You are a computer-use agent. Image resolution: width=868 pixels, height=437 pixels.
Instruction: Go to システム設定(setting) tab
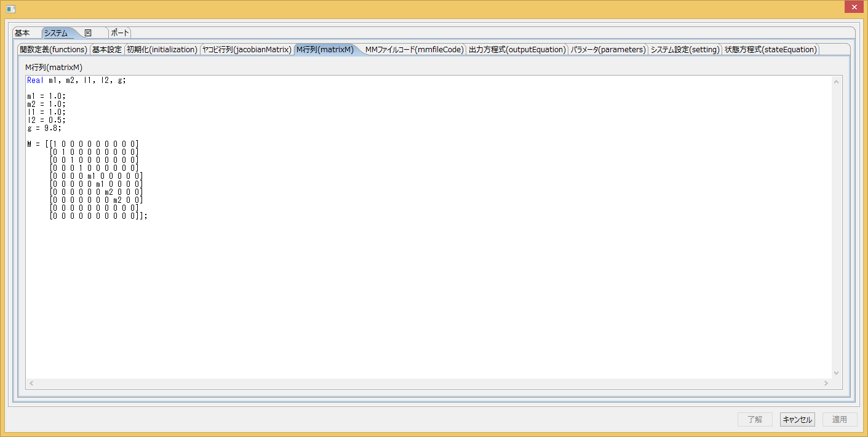(x=685, y=50)
